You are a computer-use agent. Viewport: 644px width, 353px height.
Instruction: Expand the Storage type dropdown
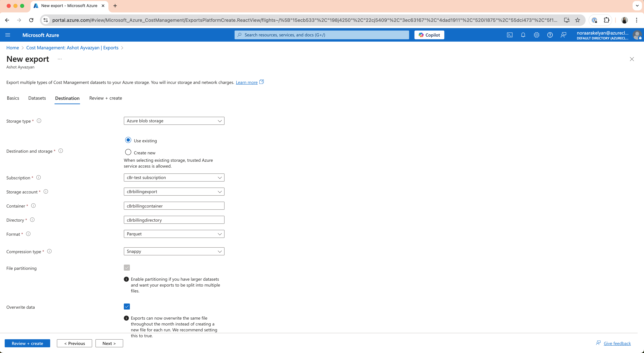coord(174,121)
